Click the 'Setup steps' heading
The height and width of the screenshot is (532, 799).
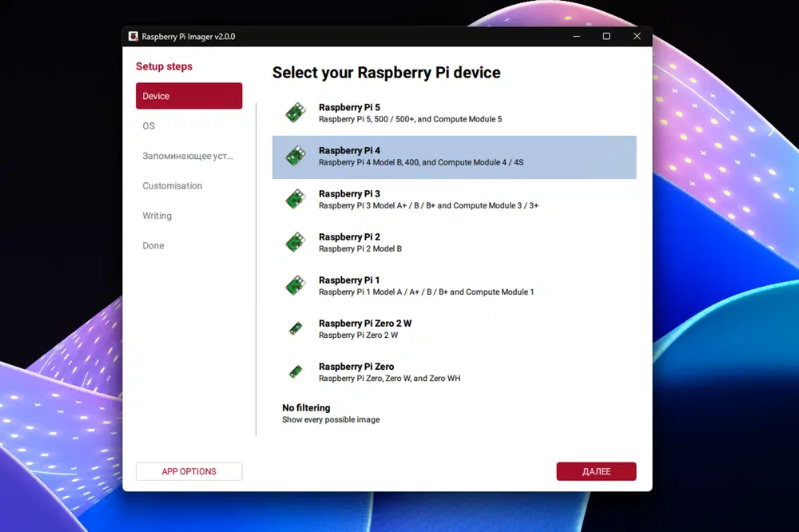[x=164, y=67]
